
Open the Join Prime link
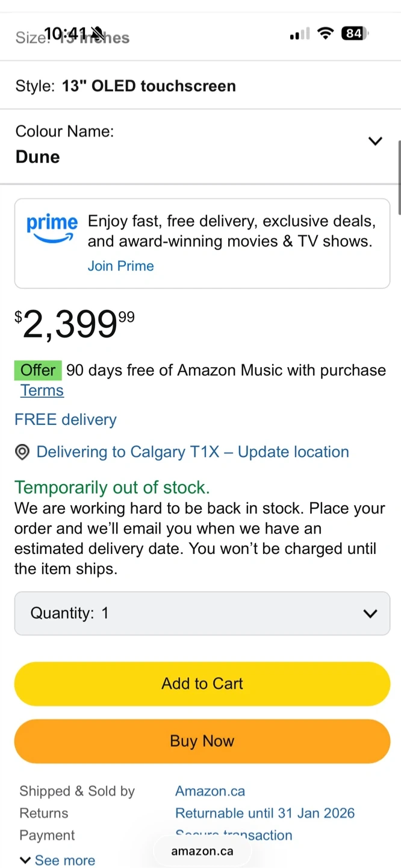click(120, 266)
